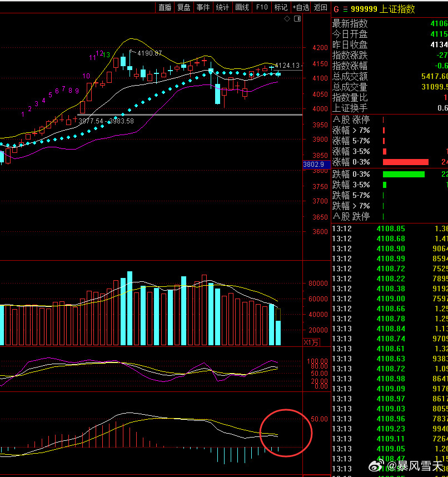This screenshot has width=448, height=477.
Task: Show 事件 events on chart
Action: [x=203, y=7]
